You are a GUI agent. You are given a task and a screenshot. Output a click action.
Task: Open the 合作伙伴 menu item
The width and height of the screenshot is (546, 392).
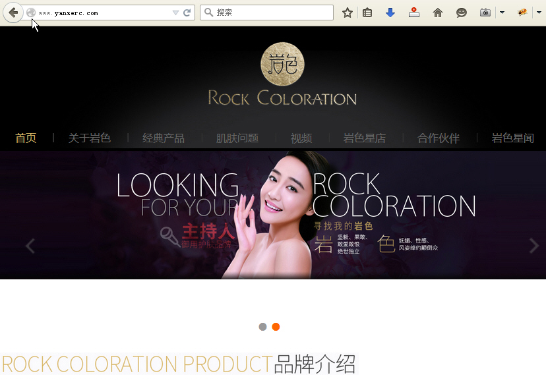point(439,138)
